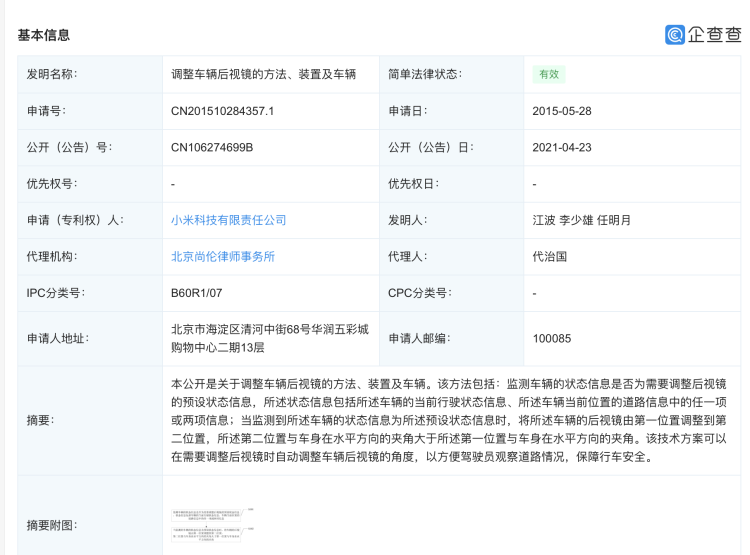Click the 摘要 label cell
Image resolution: width=750 pixels, height=555 pixels.
pos(90,421)
